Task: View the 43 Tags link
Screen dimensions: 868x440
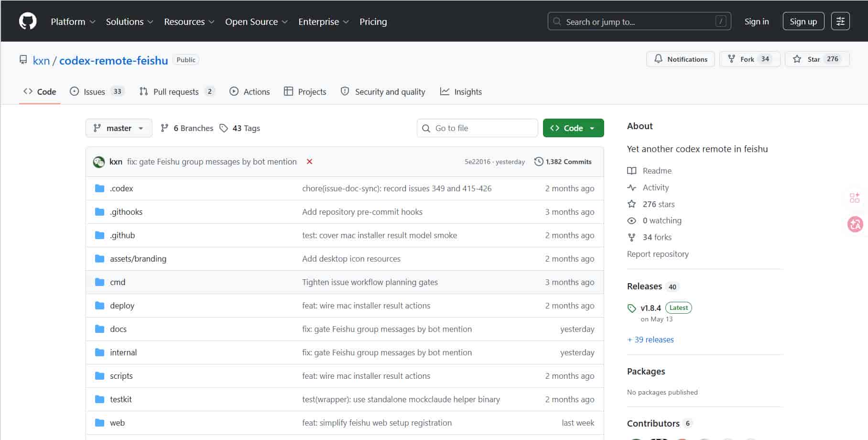Action: [240, 128]
